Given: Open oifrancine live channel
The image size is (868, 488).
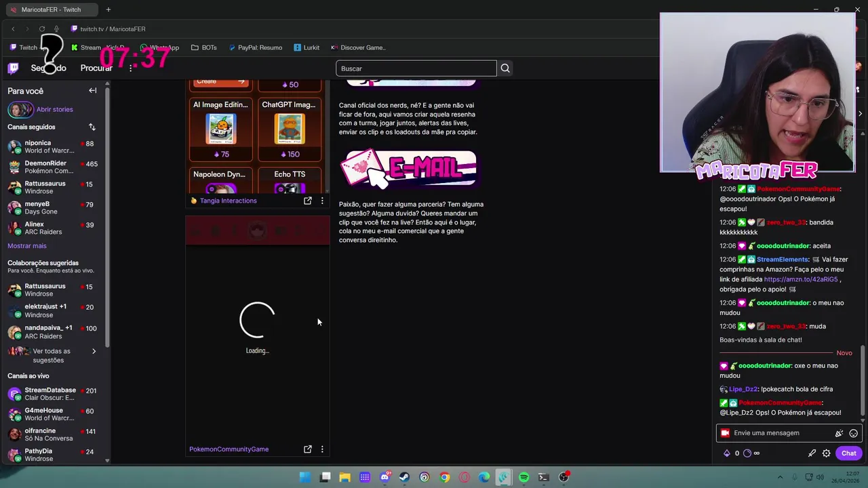Looking at the screenshot, I should pyautogui.click(x=53, y=435).
